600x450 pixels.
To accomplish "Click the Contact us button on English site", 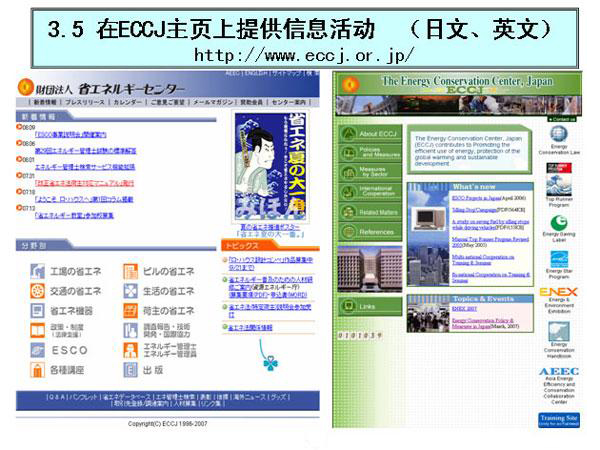I will pos(562,119).
